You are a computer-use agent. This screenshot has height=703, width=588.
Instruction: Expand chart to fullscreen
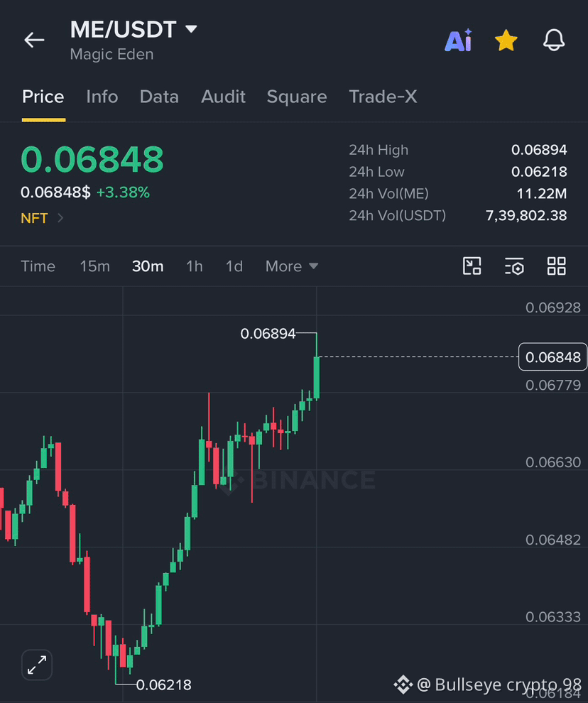[x=37, y=665]
